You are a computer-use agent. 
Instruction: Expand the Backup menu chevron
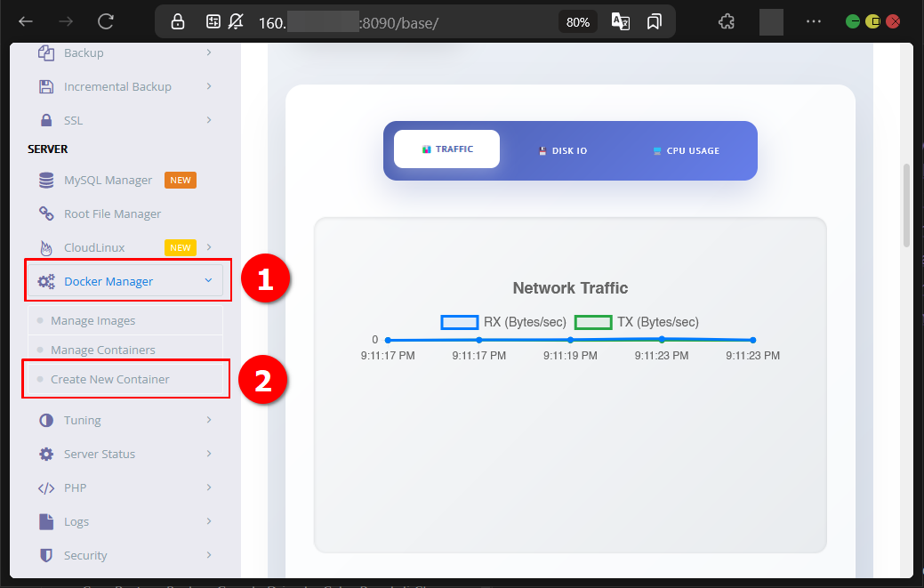click(209, 52)
